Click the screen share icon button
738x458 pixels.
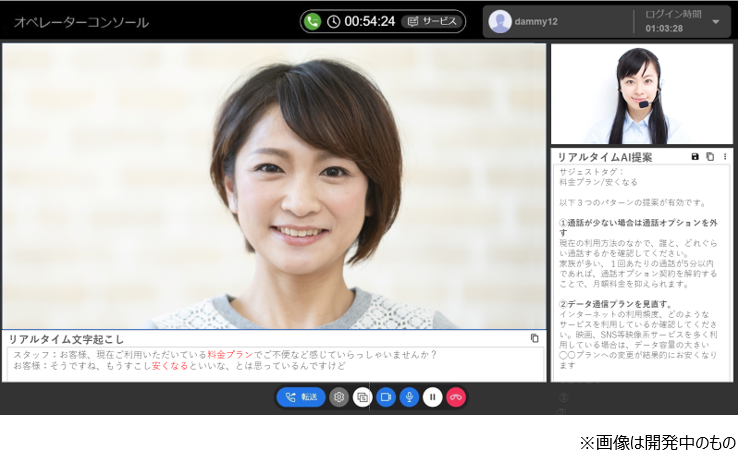pos(362,397)
